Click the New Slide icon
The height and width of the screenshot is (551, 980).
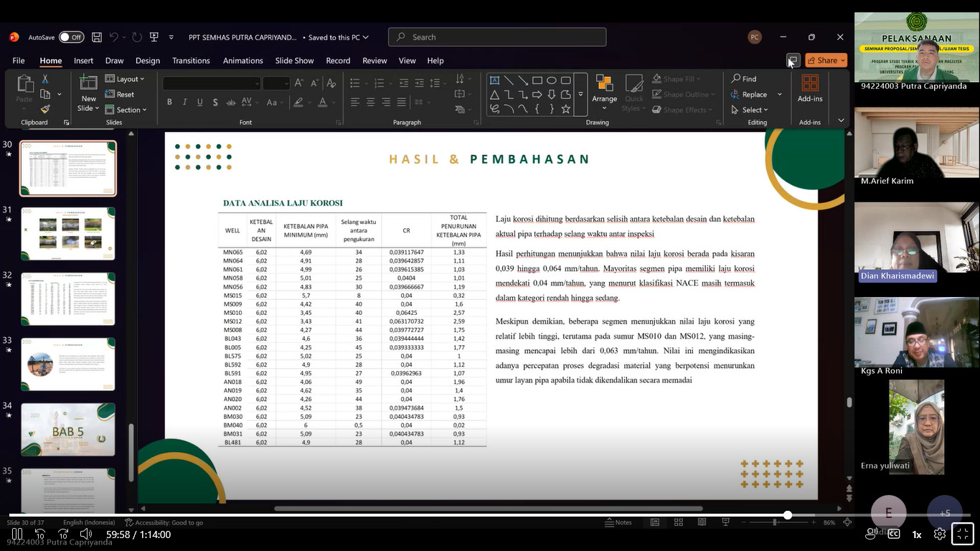pos(88,84)
